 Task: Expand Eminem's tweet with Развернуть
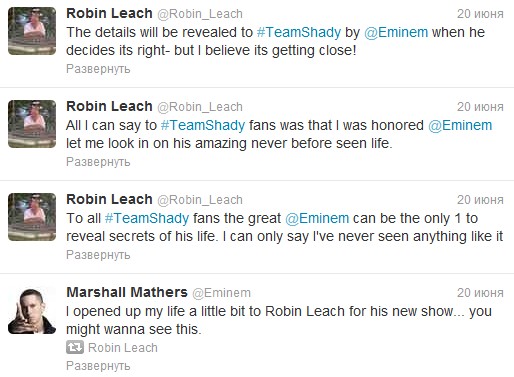[98, 366]
